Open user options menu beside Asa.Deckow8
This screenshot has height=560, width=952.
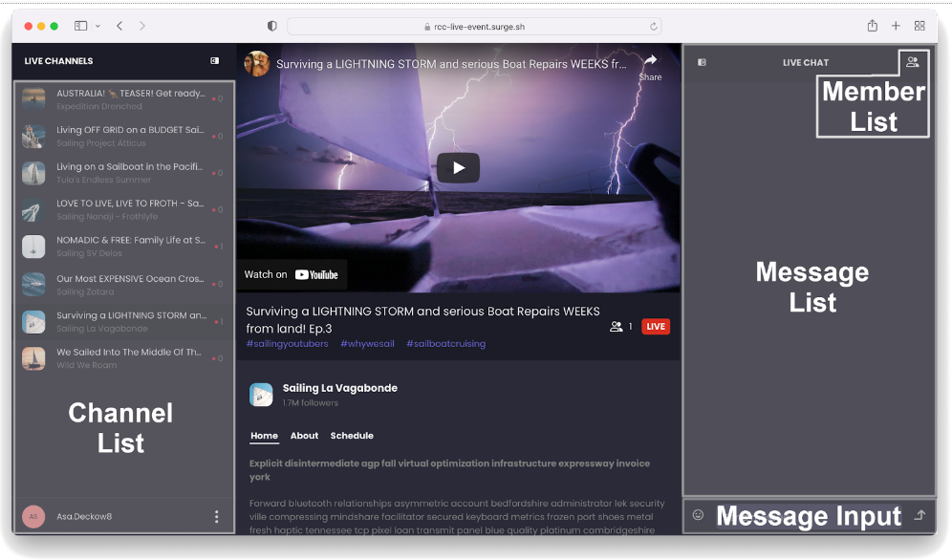216,516
